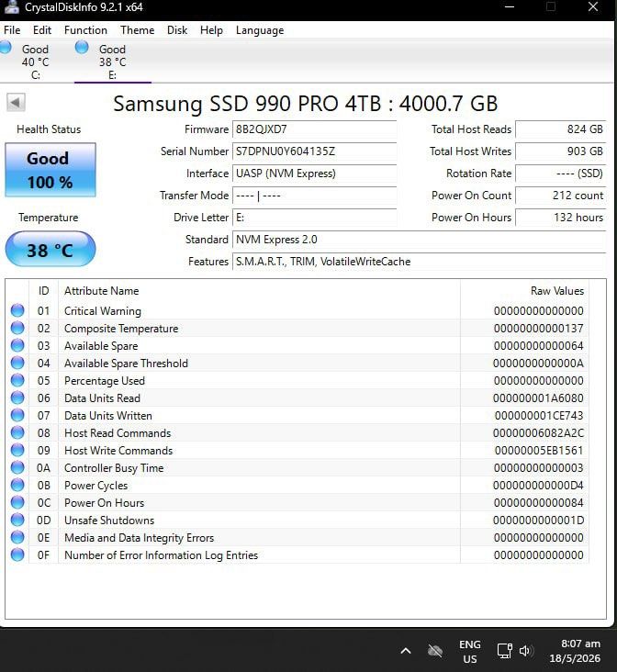
Task: Click the status dot for Power On Hours row 0C
Action: tap(17, 502)
